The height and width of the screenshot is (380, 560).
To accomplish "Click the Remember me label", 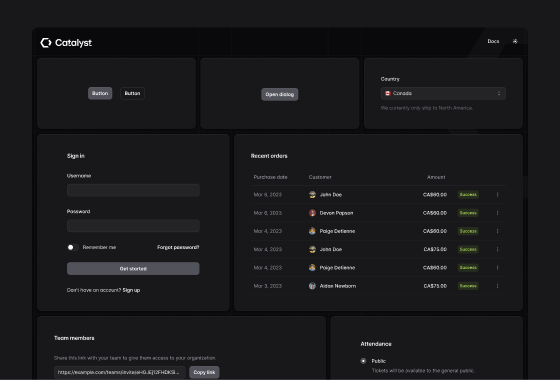I will coord(99,247).
